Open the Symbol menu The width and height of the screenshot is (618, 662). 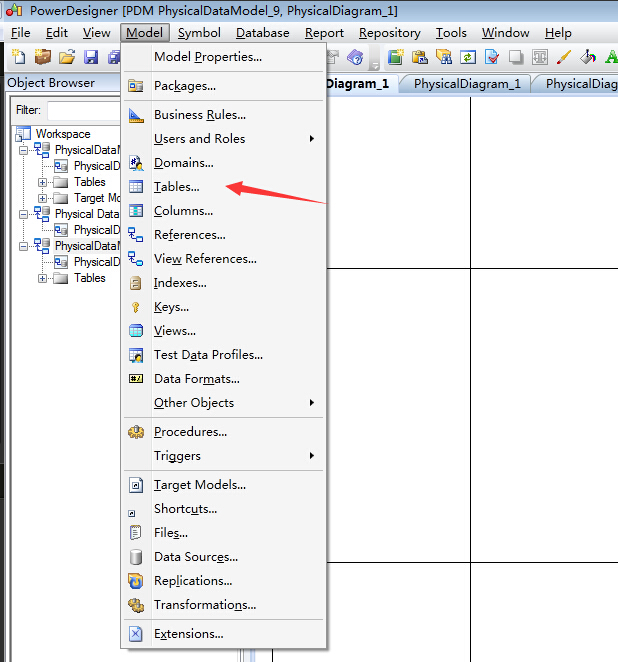pyautogui.click(x=199, y=33)
